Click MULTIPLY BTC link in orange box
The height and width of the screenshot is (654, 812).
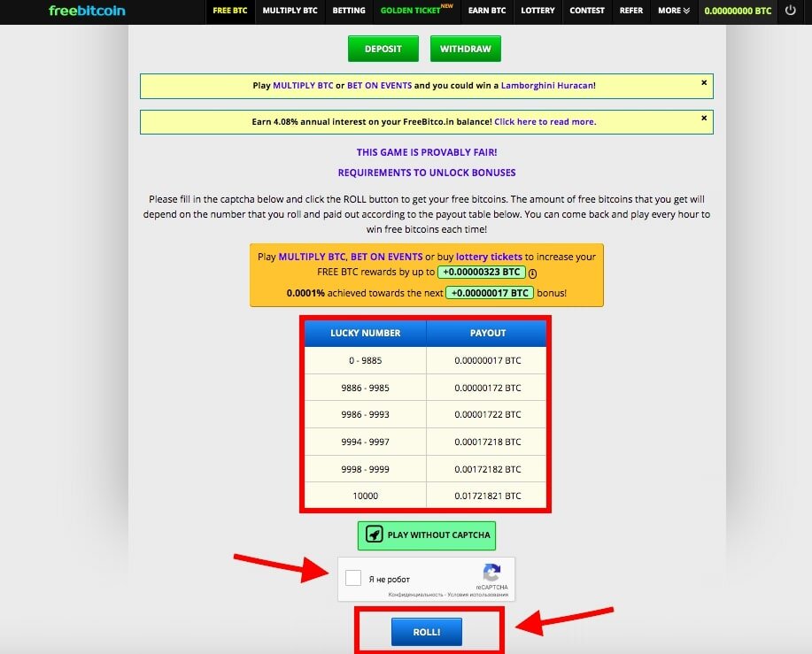point(312,257)
